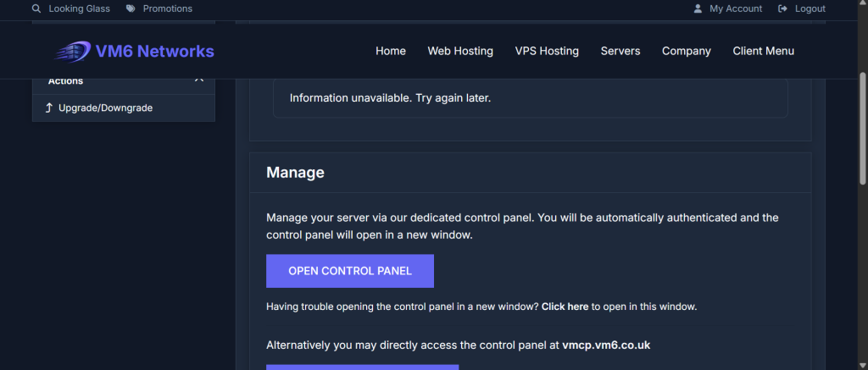This screenshot has height=370, width=868.
Task: Open the Client Menu
Action: point(764,51)
